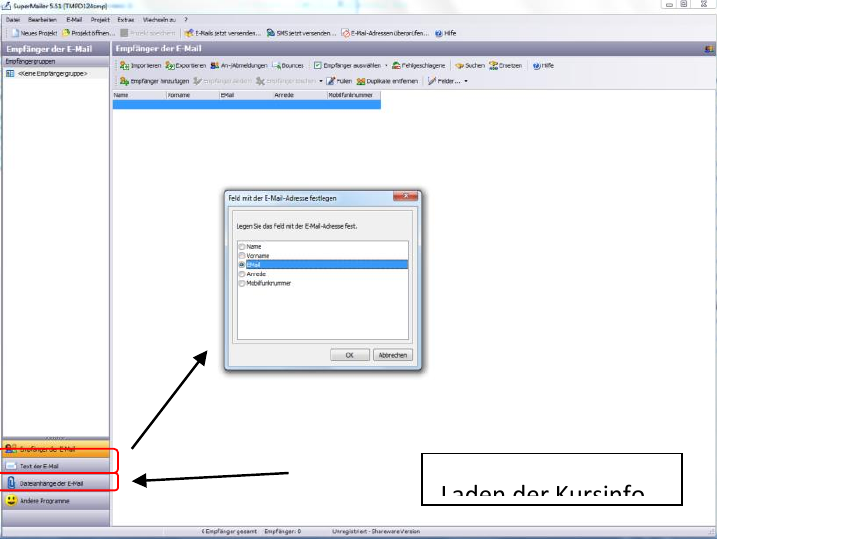Switch to Text der E-Mail section
The width and height of the screenshot is (845, 545).
point(56,466)
